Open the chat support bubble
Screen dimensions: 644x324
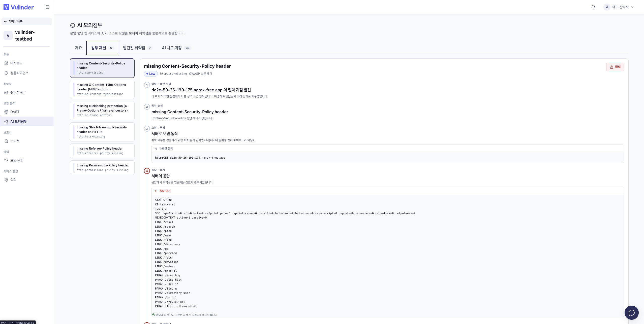(631, 312)
